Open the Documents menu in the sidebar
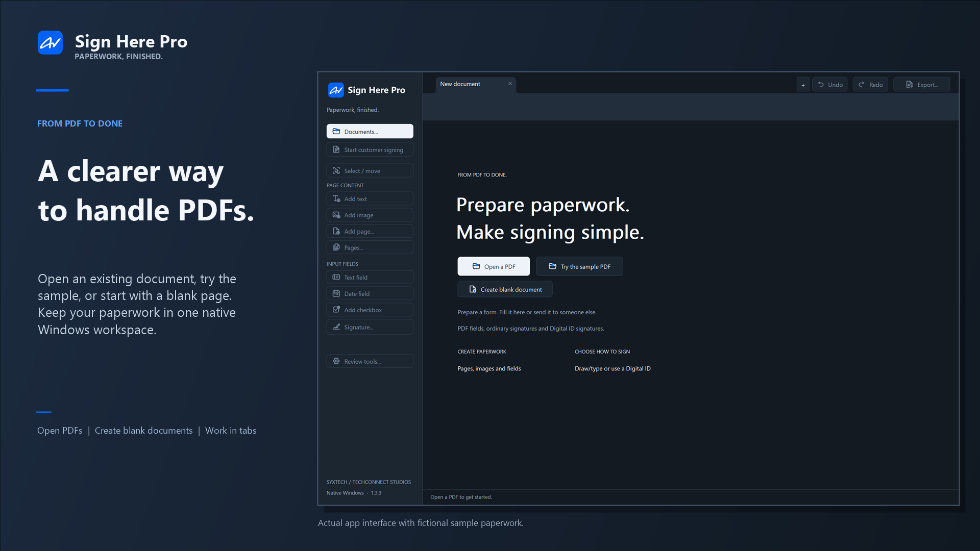 (370, 131)
